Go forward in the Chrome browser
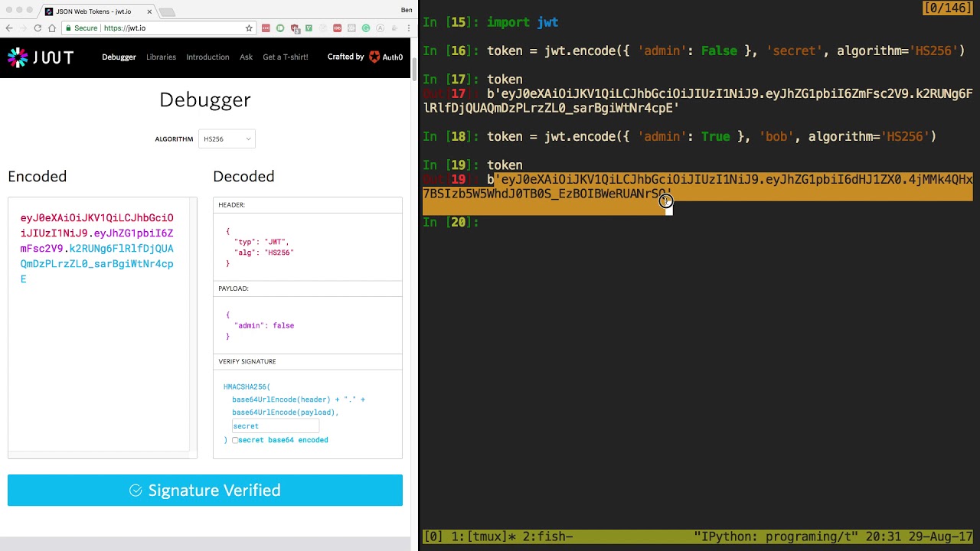The width and height of the screenshot is (980, 551). [24, 28]
